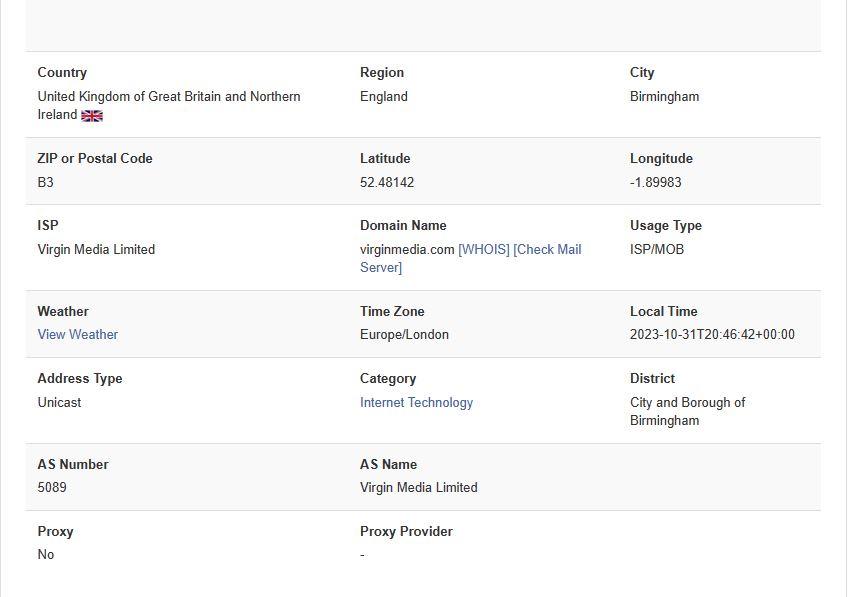Image resolution: width=848 pixels, height=597 pixels.
Task: Click the local time timestamp value
Action: point(712,334)
